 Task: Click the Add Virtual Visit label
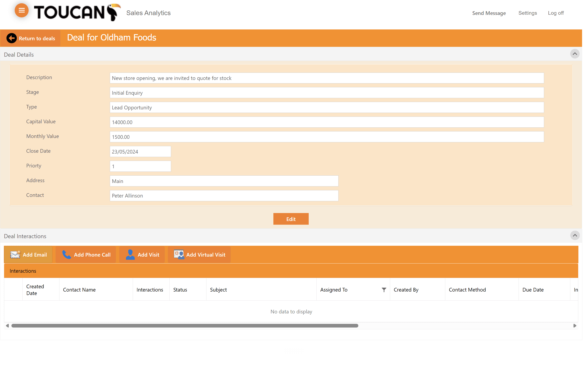[x=206, y=255]
